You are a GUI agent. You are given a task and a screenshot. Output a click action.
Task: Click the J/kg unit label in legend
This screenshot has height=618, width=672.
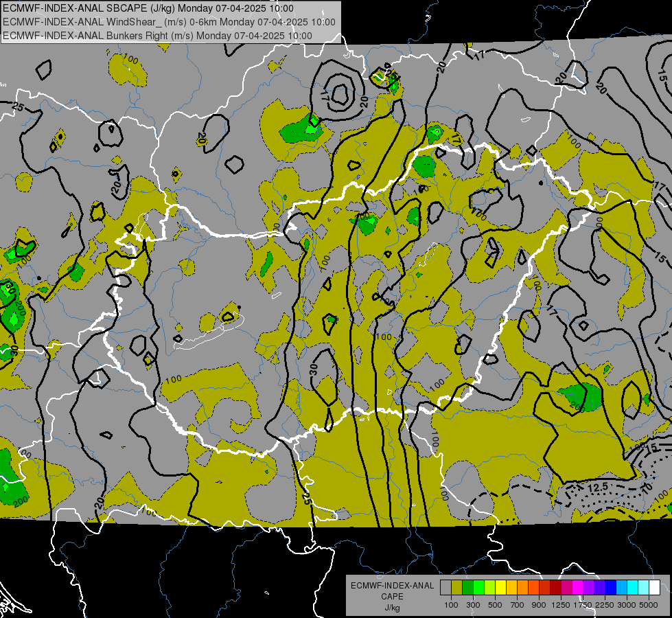[392, 608]
